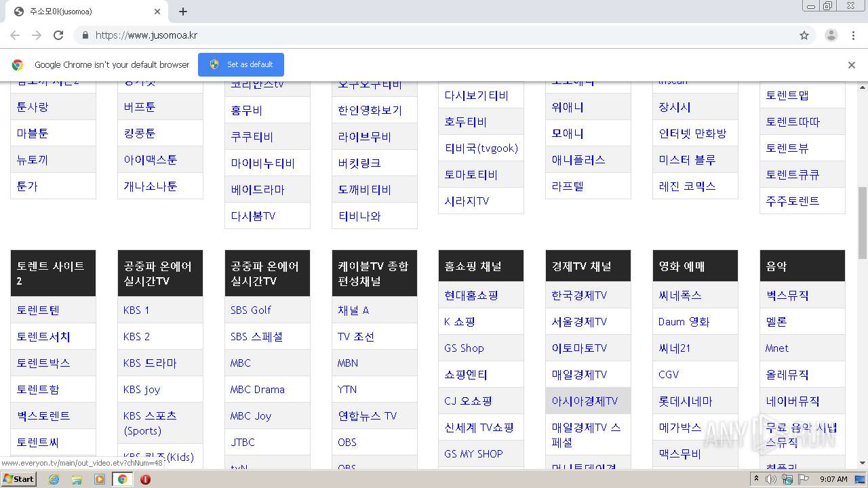Select the Chrome taskbar button
This screenshot has height=488, width=868.
[123, 479]
